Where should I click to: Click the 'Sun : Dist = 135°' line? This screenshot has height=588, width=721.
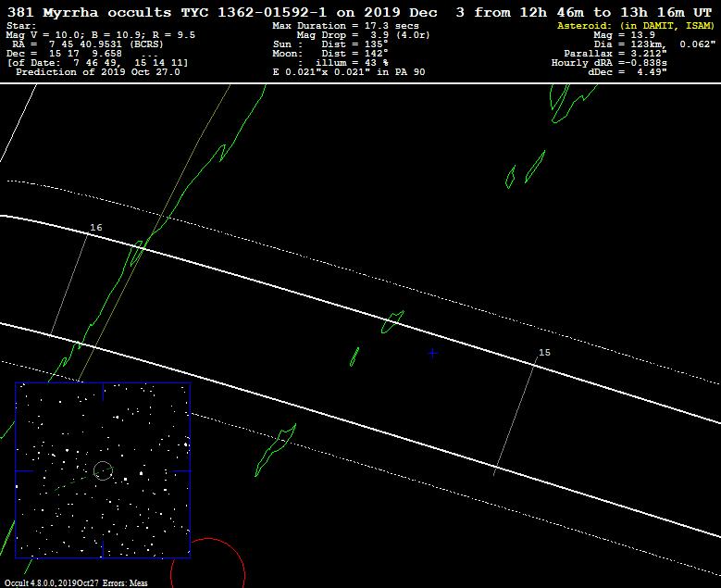coord(330,44)
